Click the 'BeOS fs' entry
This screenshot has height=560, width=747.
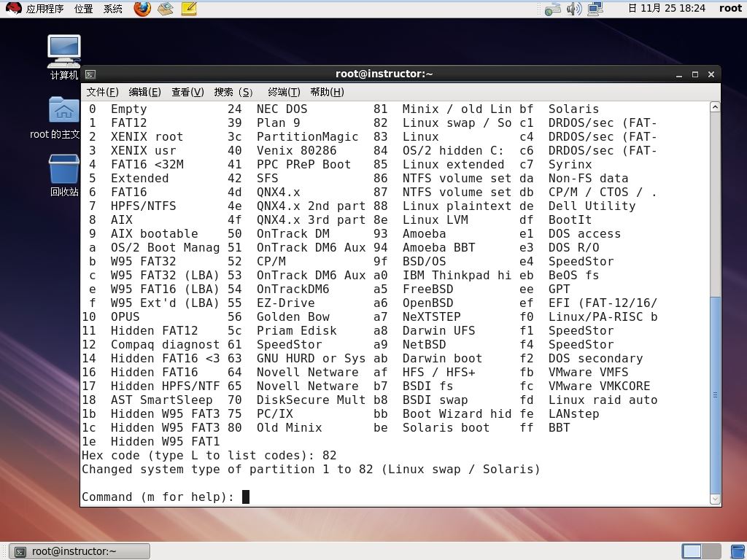click(573, 275)
